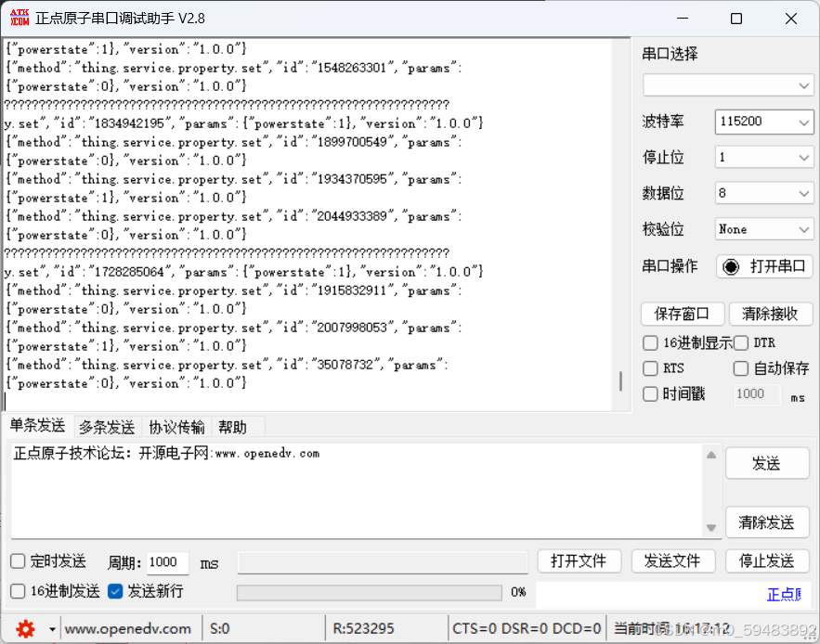Clear received data using 清除接收
This screenshot has width=820, height=644.
(770, 314)
